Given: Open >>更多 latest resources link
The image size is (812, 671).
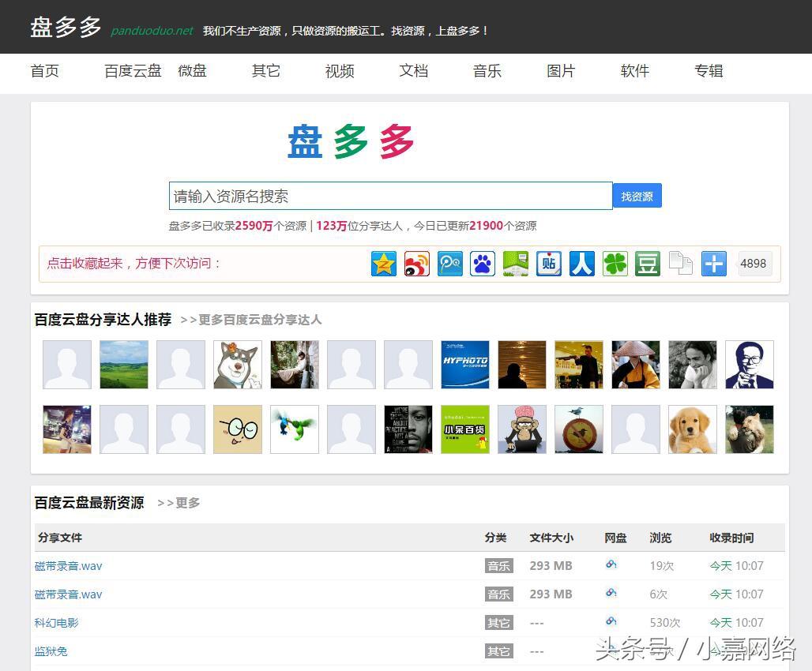Looking at the screenshot, I should [179, 503].
